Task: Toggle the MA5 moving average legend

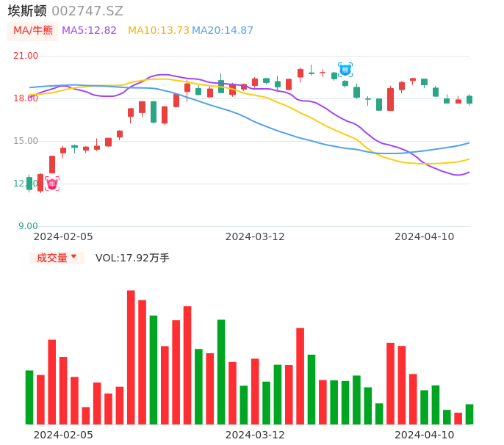Action: click(89, 31)
